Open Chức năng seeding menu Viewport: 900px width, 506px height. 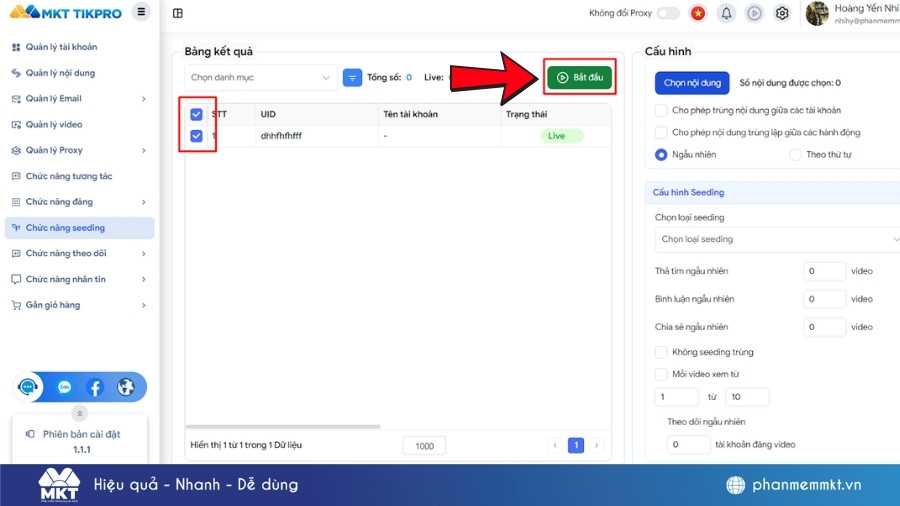pos(79,228)
